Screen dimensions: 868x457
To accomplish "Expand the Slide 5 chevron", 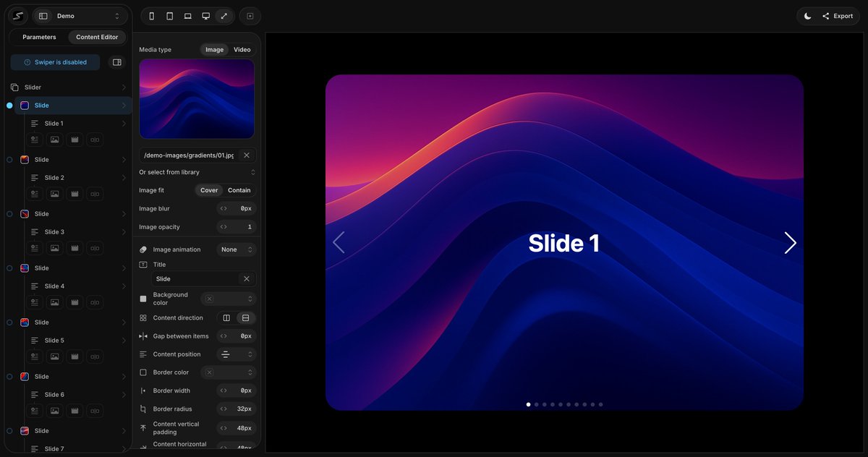I will click(x=124, y=341).
